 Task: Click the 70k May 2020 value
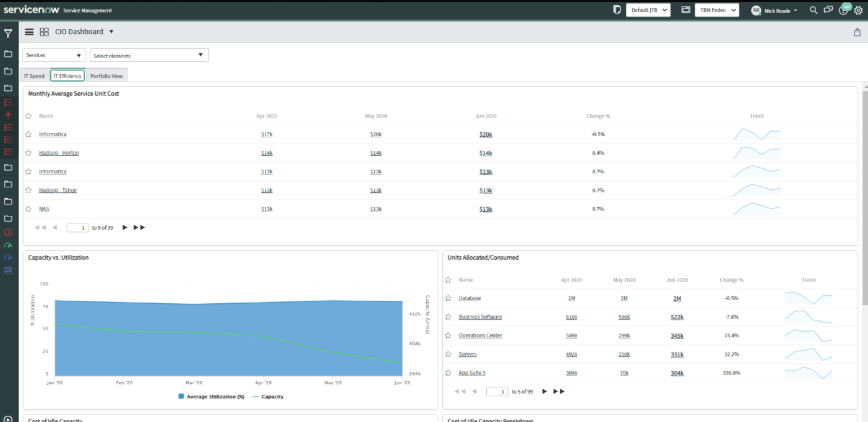click(624, 372)
